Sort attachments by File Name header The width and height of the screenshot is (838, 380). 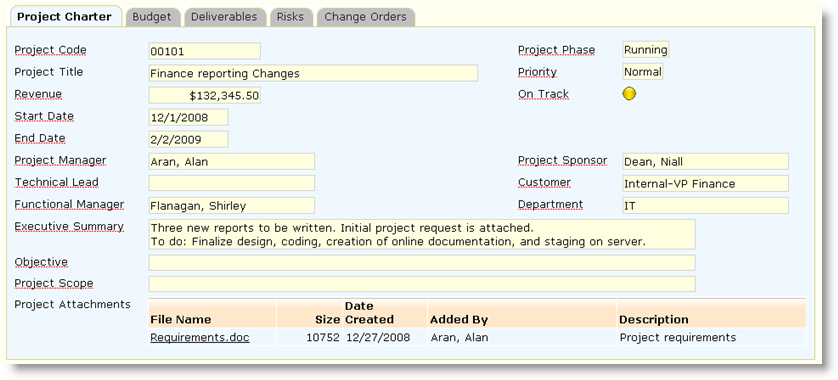[181, 320]
